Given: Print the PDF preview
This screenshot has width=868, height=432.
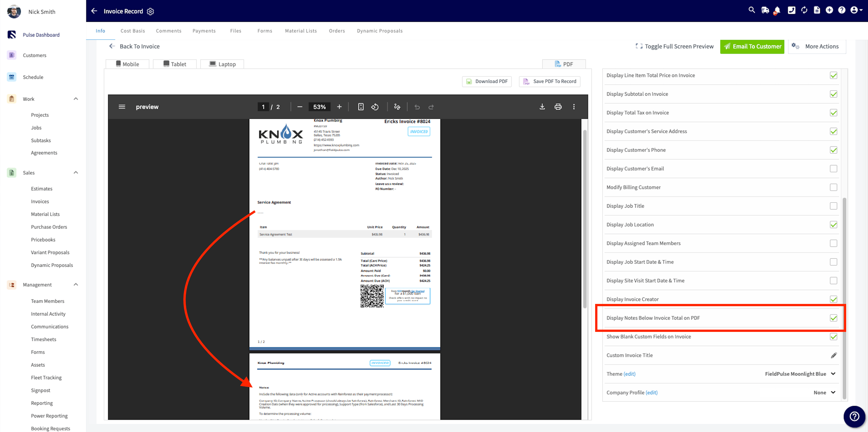Looking at the screenshot, I should pos(558,107).
